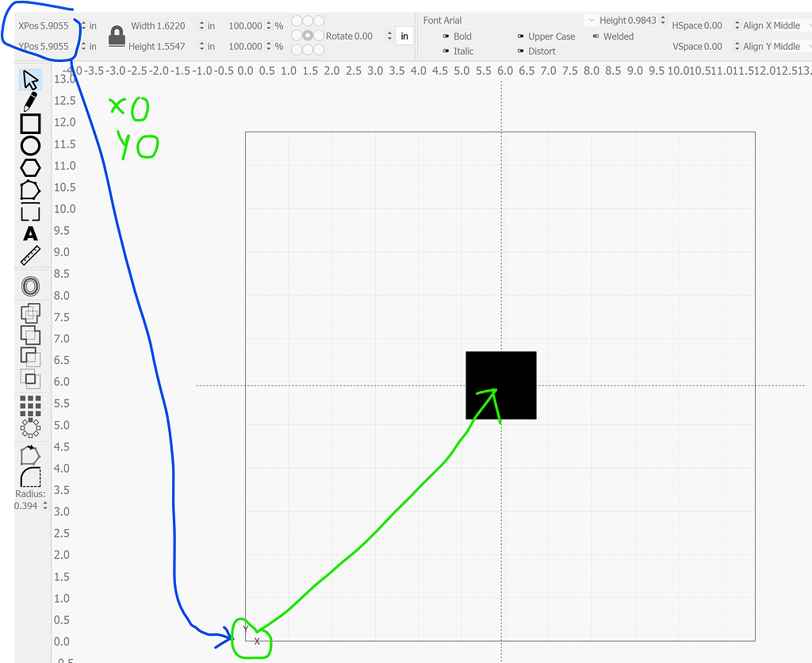The height and width of the screenshot is (663, 812).
Task: Open the Circular Array tool
Action: coord(30,427)
